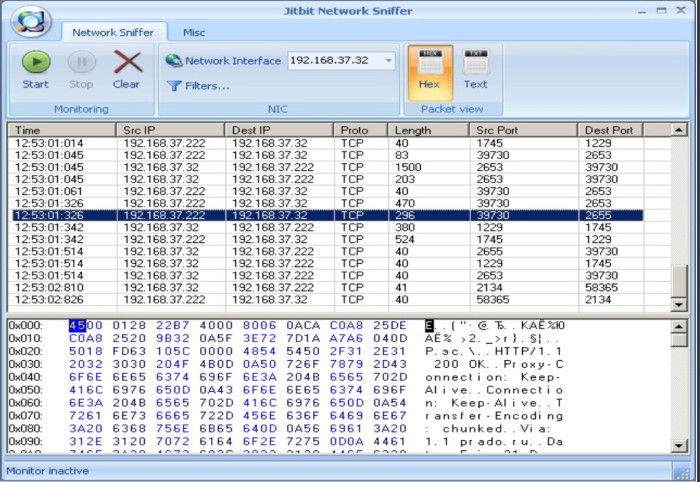Sort by the Dest IP column header

point(279,130)
